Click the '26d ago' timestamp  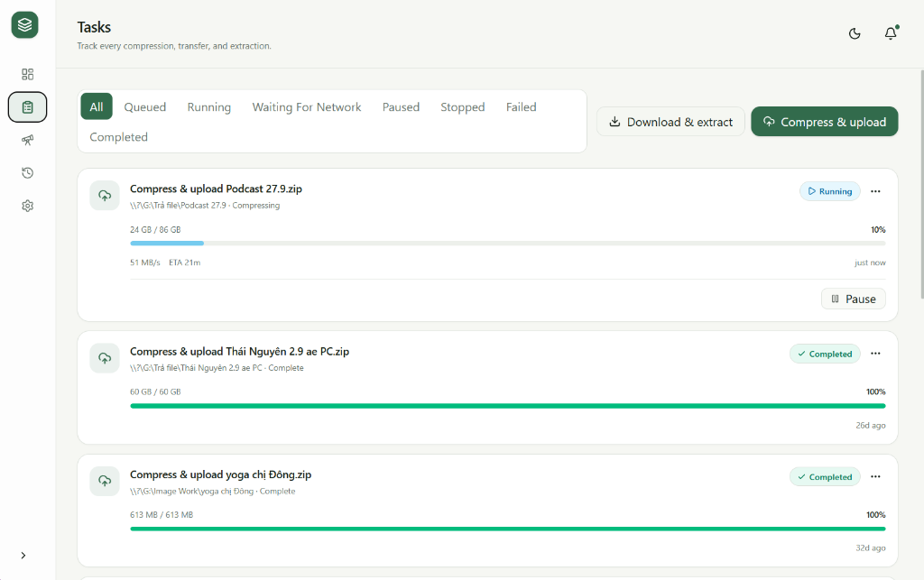click(871, 425)
